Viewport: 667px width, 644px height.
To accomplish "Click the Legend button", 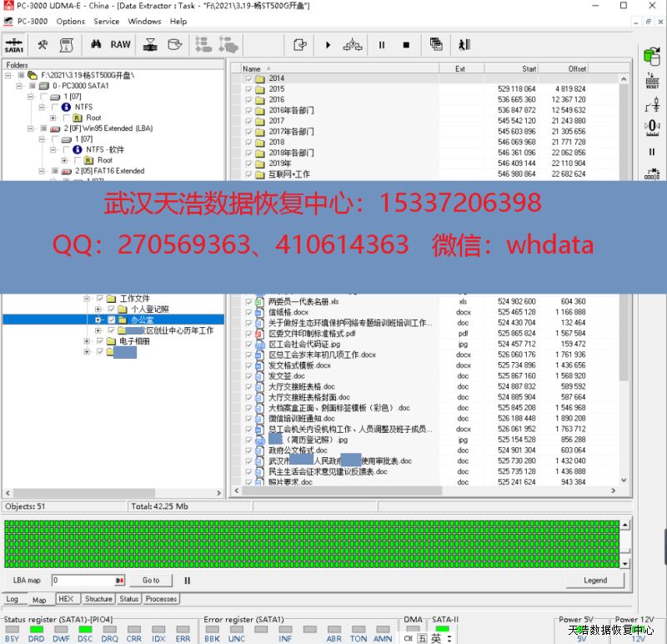I will coord(594,580).
